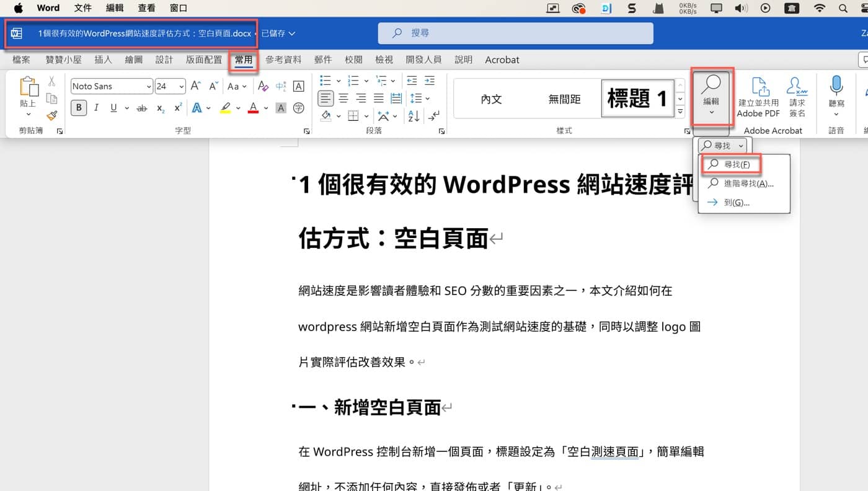
Task: Center align the paragraph
Action: pos(343,98)
